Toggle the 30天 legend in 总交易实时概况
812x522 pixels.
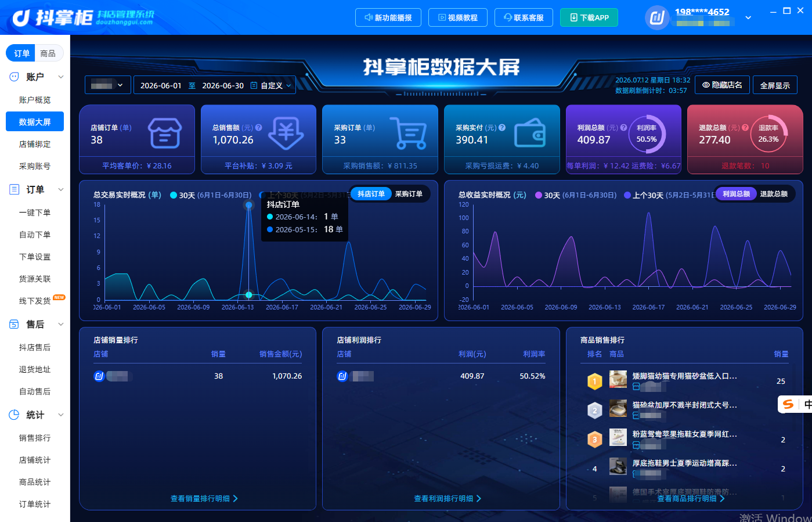(211, 195)
